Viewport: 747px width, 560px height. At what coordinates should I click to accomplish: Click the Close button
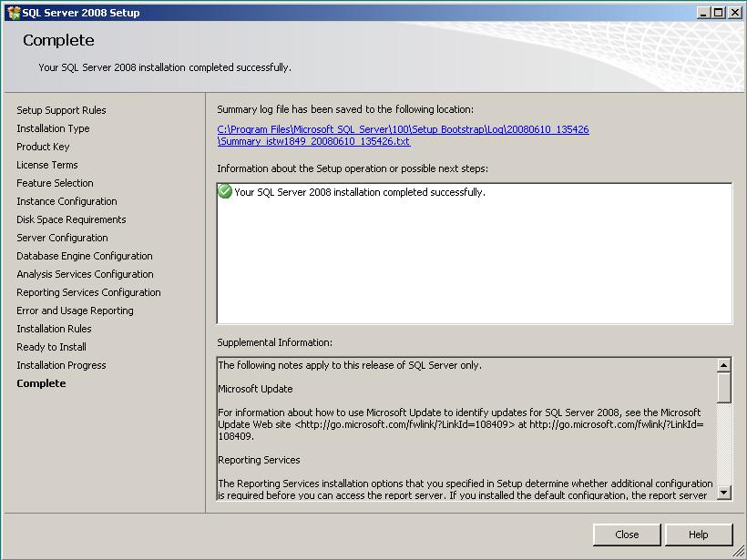pos(627,535)
